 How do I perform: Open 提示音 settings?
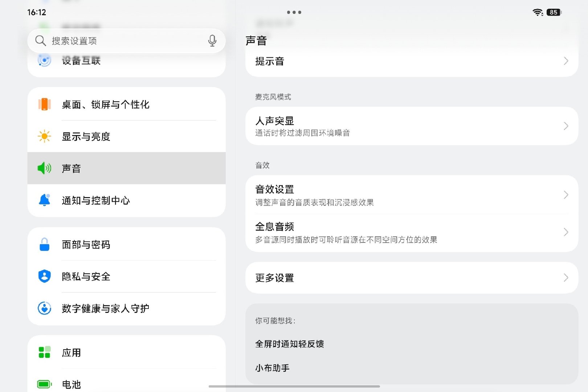coord(412,61)
